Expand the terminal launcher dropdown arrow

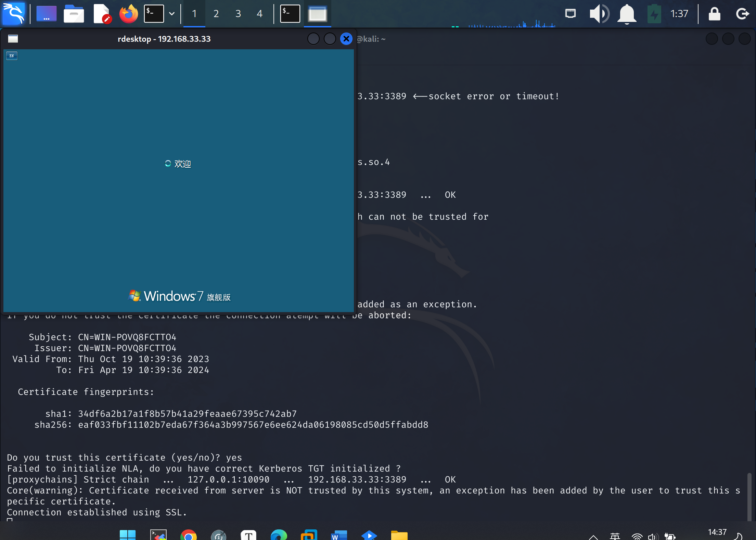[x=172, y=14]
